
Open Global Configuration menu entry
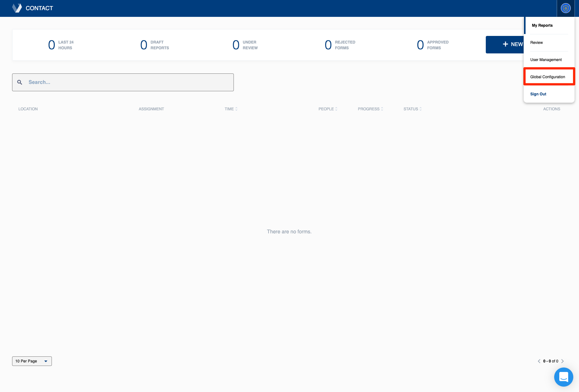click(548, 77)
